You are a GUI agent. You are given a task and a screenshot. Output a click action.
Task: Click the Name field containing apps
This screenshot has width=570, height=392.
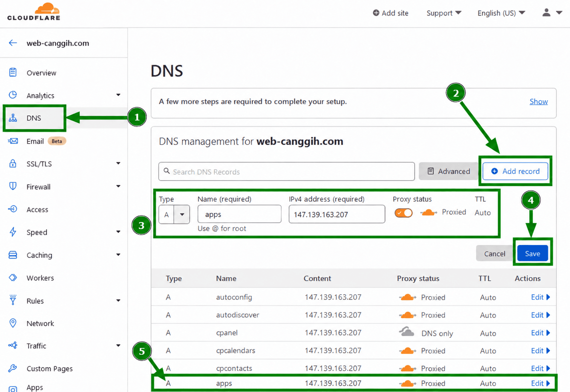point(239,214)
